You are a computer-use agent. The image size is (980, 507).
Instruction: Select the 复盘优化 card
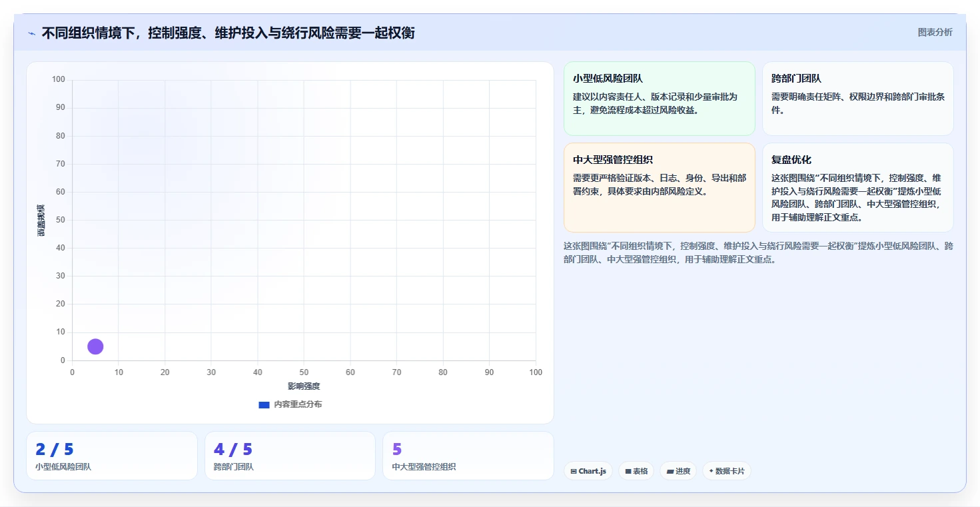[x=858, y=187]
